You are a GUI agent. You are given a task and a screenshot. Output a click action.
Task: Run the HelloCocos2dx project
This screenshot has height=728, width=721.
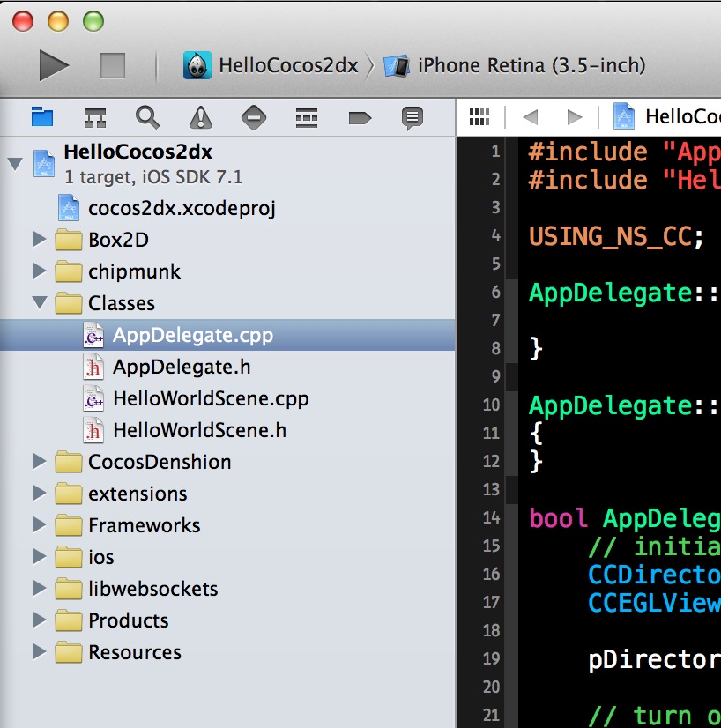tap(54, 65)
